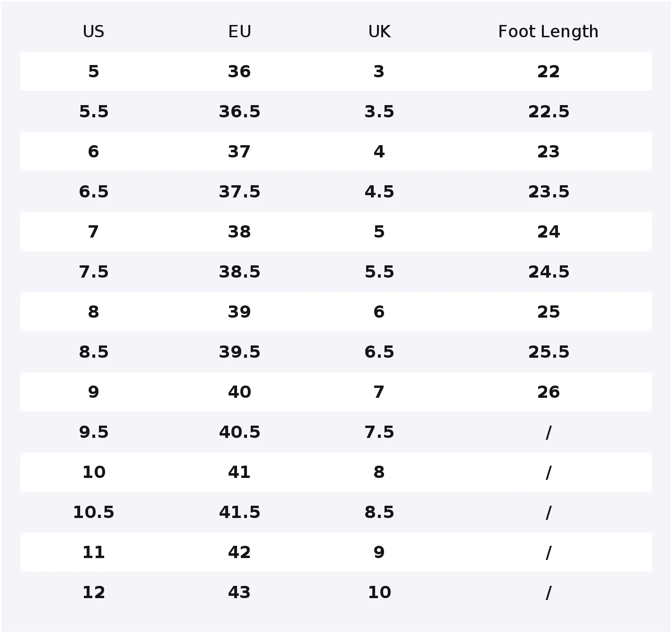
Task: Pick UK size 4 cell
Action: (379, 152)
